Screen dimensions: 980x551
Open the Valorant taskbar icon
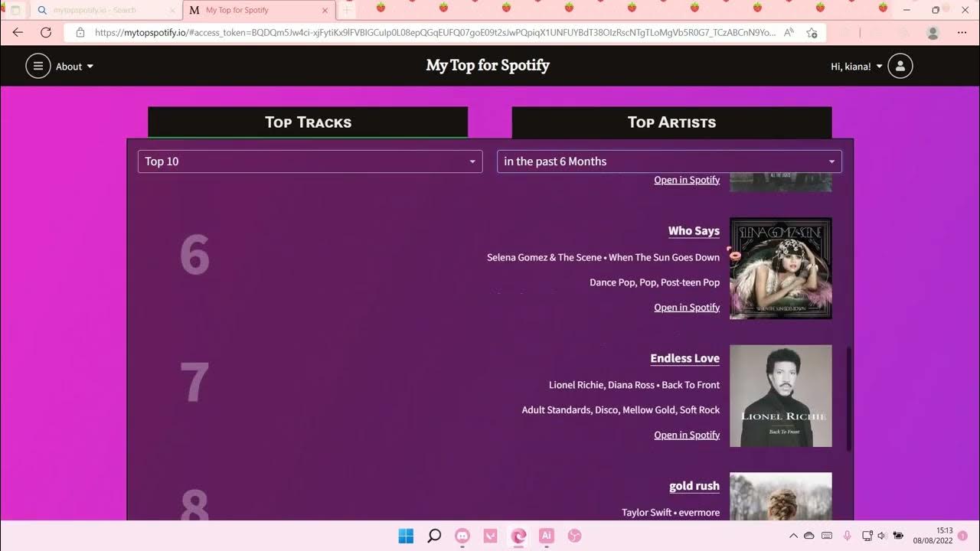491,536
